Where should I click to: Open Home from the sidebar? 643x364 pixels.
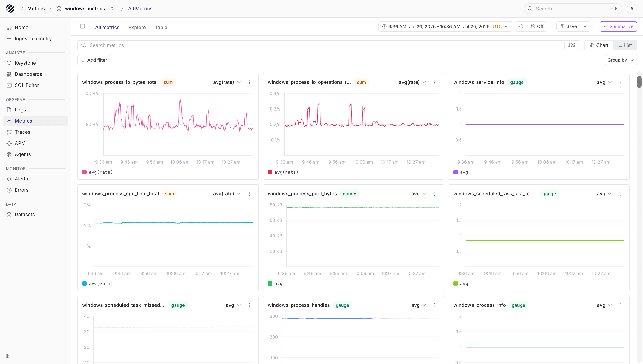[x=35, y=27]
